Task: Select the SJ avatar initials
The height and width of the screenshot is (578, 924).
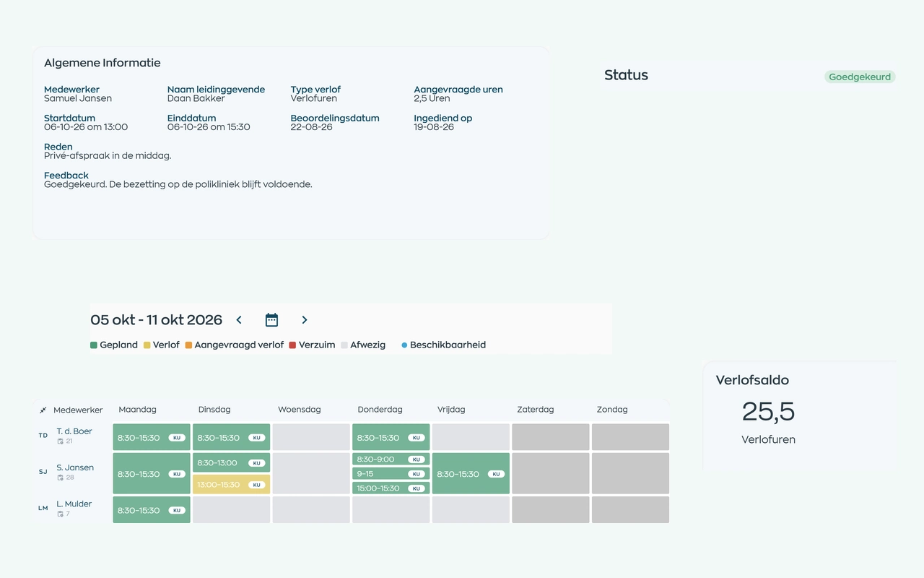Action: pyautogui.click(x=43, y=472)
